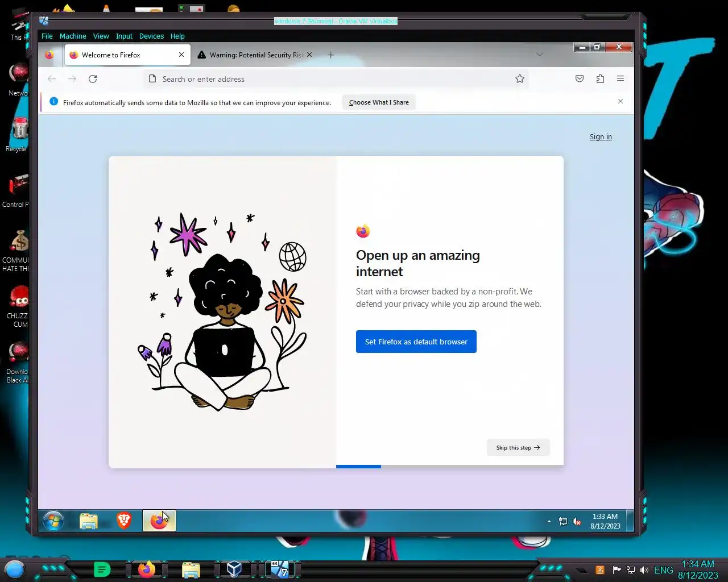Open the host Start orb
The width and height of the screenshot is (728, 582).
pos(15,569)
